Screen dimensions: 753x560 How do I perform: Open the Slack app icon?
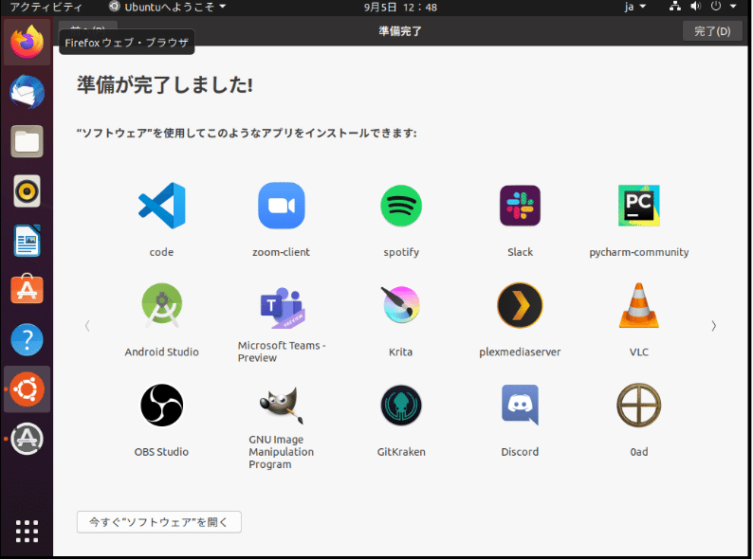(x=520, y=206)
